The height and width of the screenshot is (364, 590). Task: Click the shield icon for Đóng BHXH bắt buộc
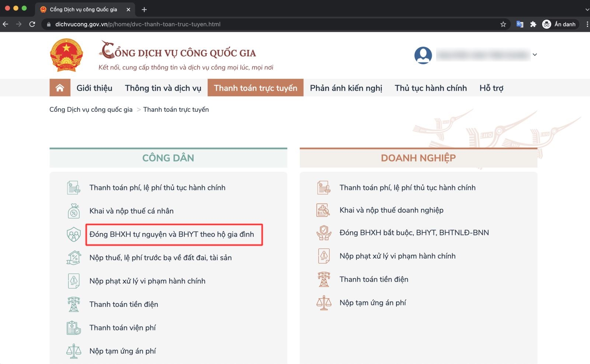coord(324,232)
